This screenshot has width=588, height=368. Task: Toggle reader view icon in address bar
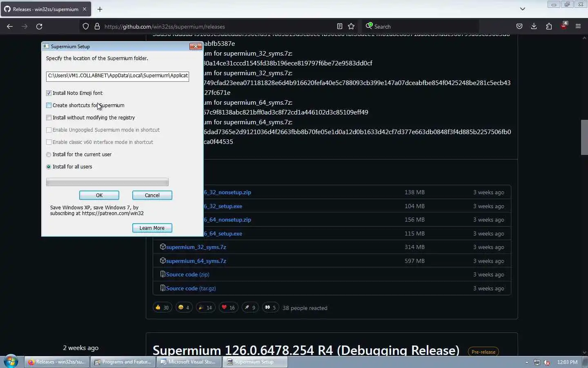pos(339,27)
